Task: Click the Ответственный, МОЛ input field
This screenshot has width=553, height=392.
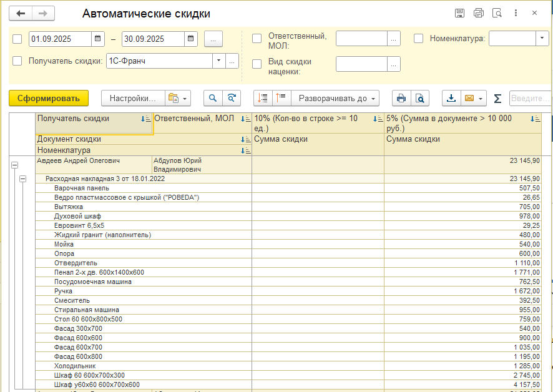Action: (x=362, y=39)
